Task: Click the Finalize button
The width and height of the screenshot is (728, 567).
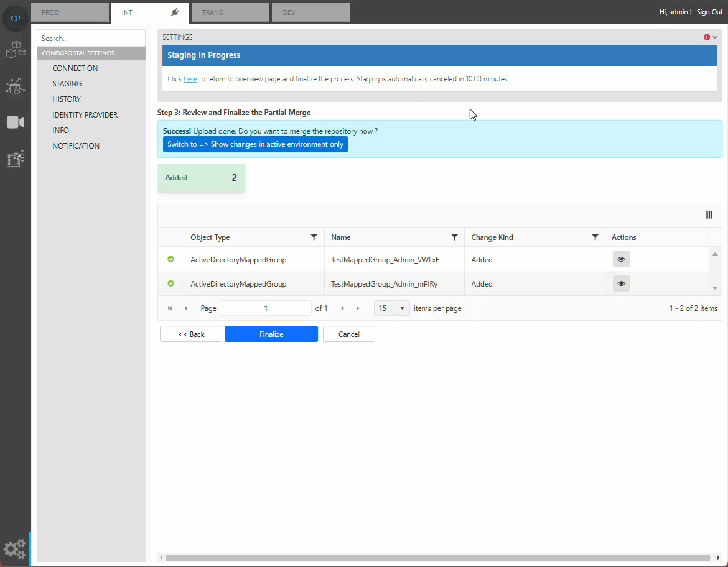Action: [271, 334]
